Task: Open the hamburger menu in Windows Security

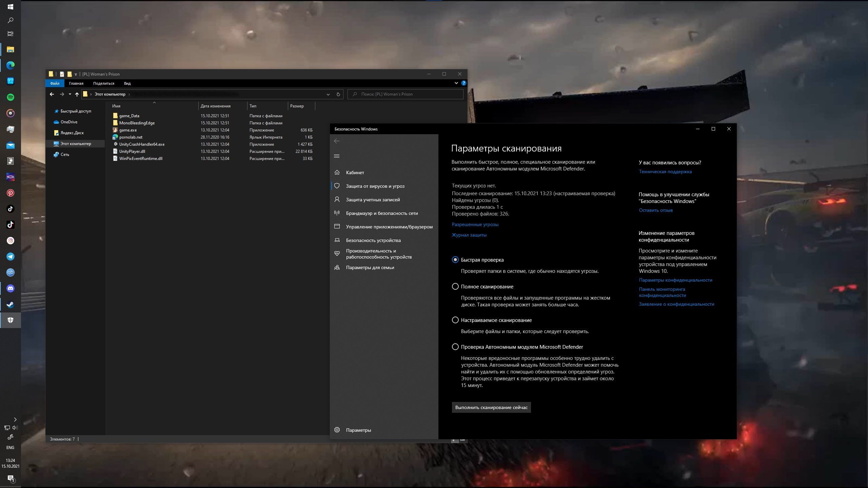Action: click(x=337, y=156)
